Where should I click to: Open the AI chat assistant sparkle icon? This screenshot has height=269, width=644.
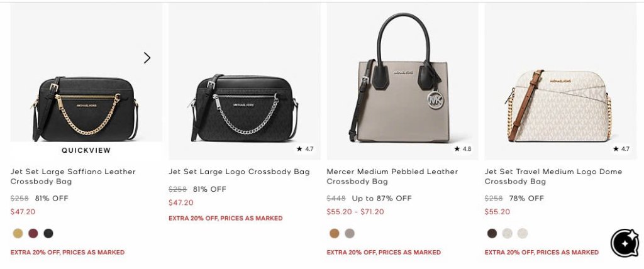tap(624, 243)
